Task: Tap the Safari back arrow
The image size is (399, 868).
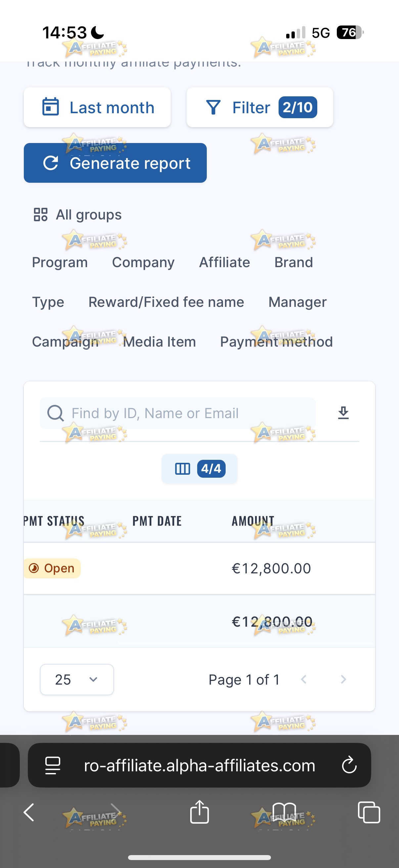Action: (x=29, y=812)
